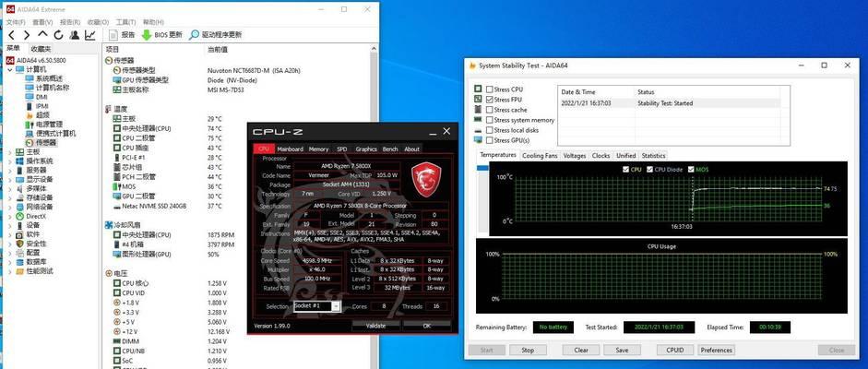Toggle the CPU graph line checkbox
This screenshot has width=868, height=369.
pos(625,170)
